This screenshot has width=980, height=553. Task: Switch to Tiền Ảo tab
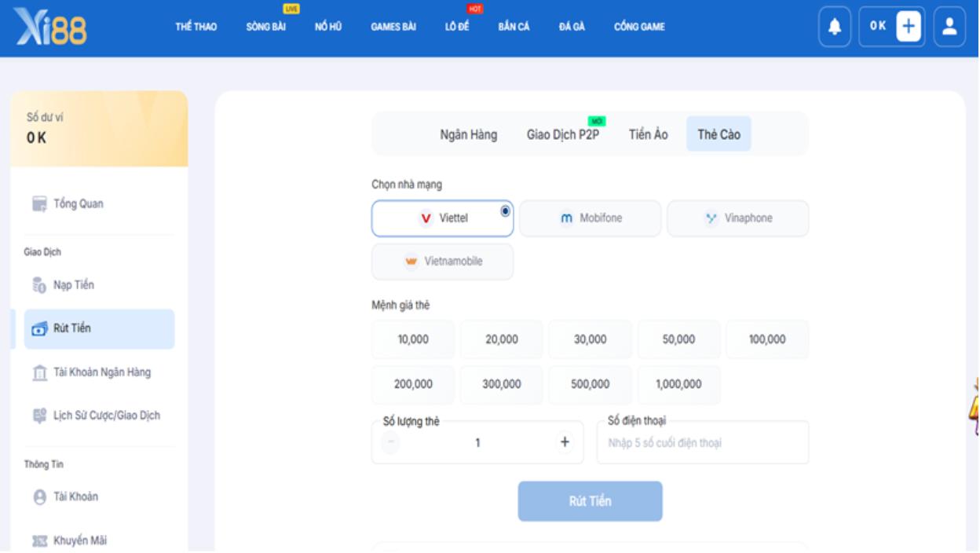tap(649, 135)
